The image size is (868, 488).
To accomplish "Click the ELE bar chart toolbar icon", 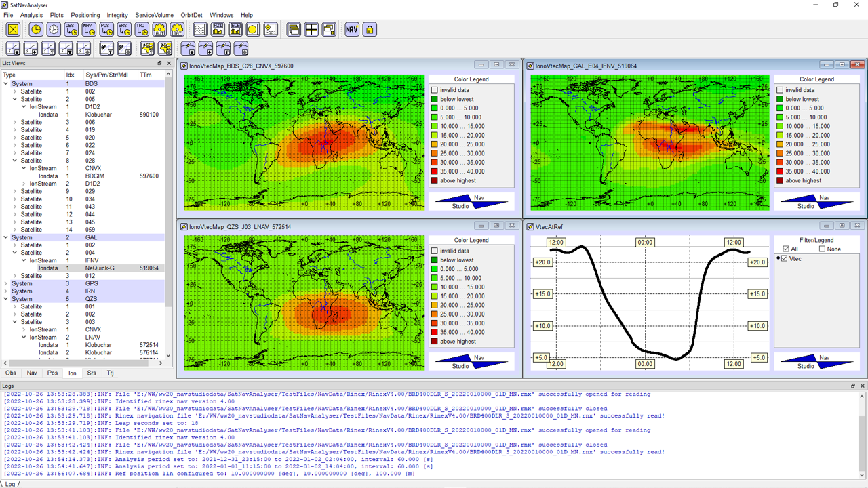I will tap(235, 30).
